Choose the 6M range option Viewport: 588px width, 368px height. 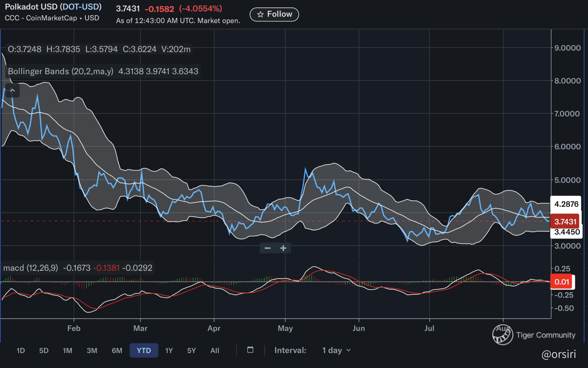[x=117, y=350]
